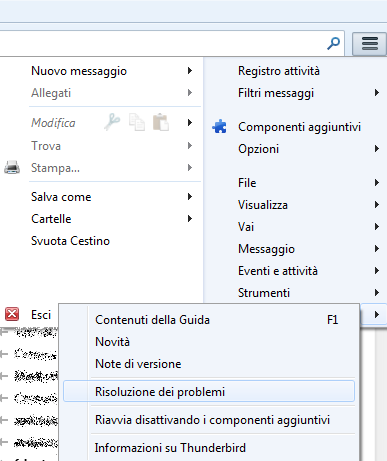
Task: Click the Modifica label
Action: coord(53,123)
